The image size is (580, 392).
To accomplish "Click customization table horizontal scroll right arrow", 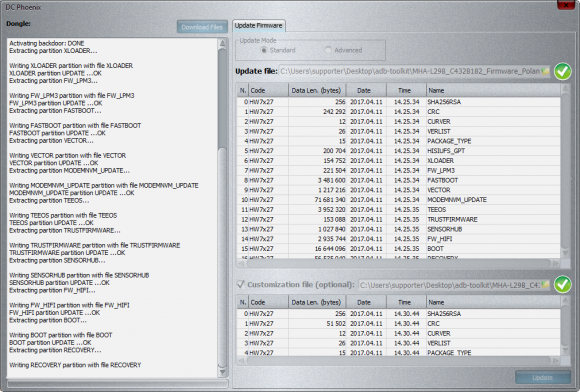I will coord(556,360).
